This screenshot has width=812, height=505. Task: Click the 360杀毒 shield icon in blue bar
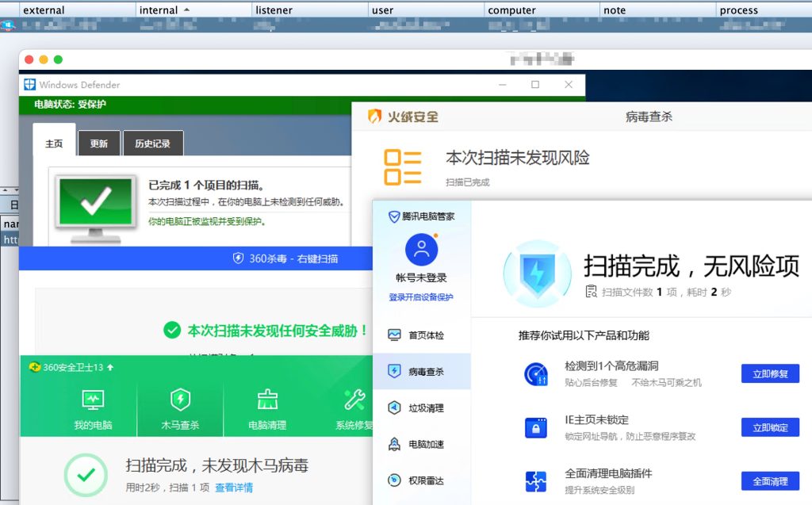238,258
